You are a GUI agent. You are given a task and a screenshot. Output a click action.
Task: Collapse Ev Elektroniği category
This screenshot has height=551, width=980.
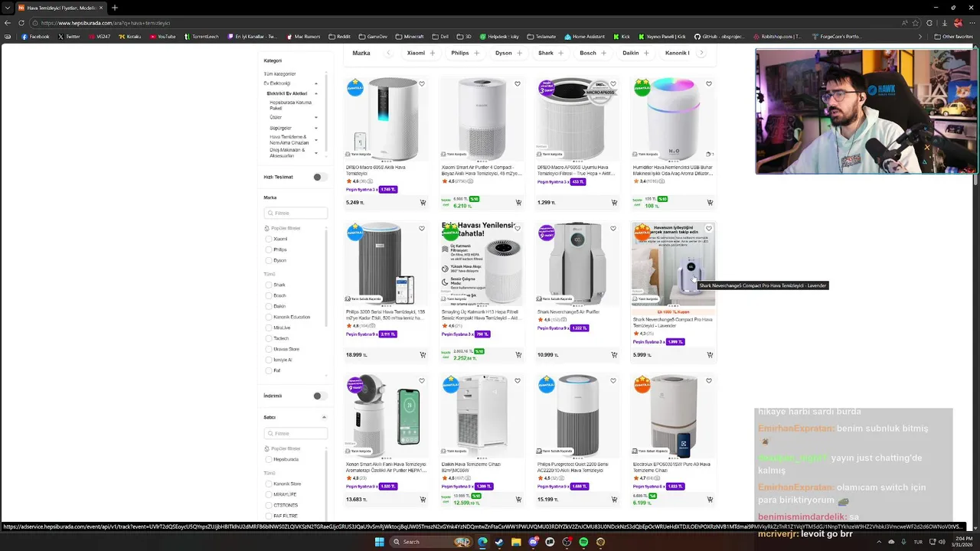point(316,83)
